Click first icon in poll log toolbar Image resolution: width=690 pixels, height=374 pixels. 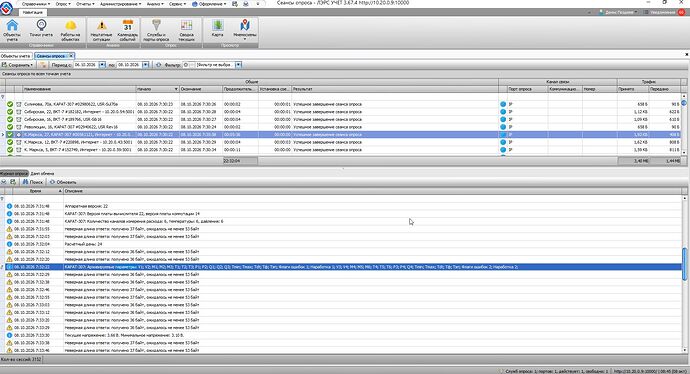[x=4, y=182]
